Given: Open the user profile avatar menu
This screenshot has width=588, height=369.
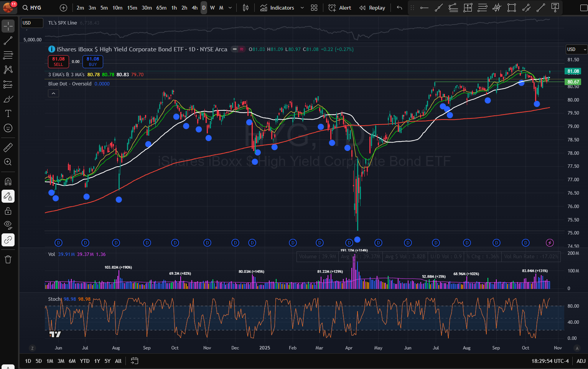Looking at the screenshot, I should (x=8, y=7).
